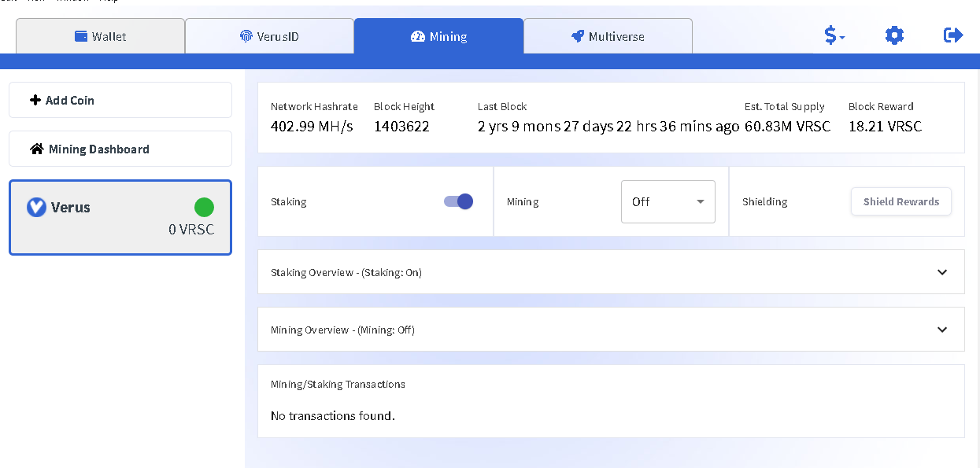Click the logout arrow icon
Image resolution: width=980 pixels, height=468 pixels.
coord(952,35)
